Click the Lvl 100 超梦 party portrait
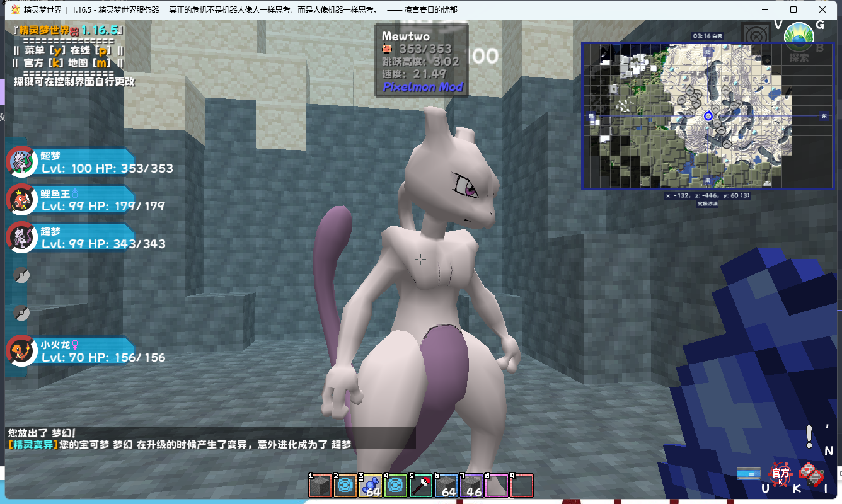The height and width of the screenshot is (504, 842). tap(21, 162)
